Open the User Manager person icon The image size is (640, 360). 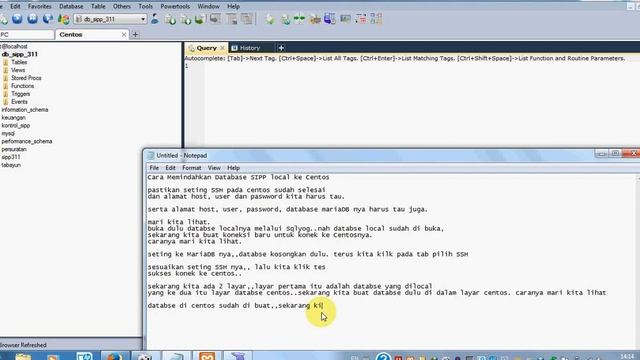155,19
